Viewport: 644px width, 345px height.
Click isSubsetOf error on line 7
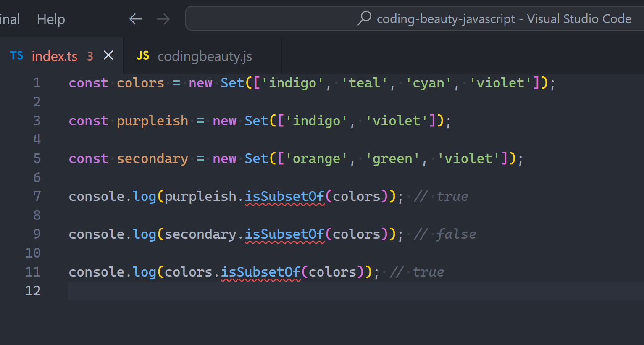tap(284, 196)
